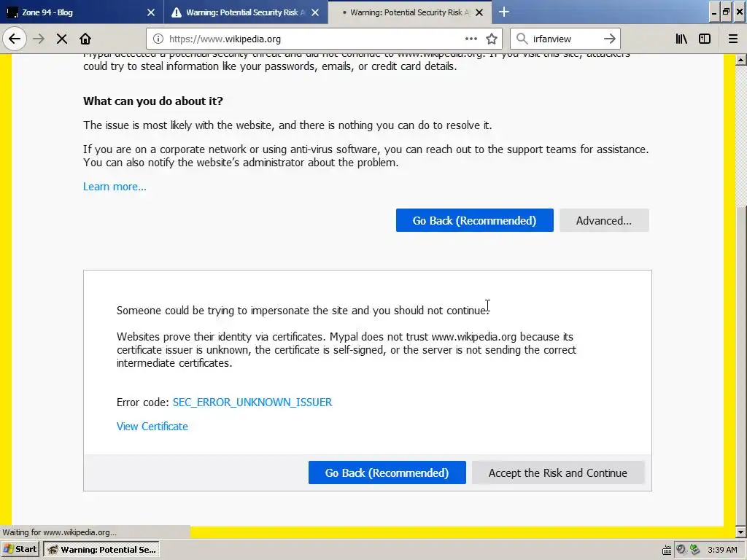Click the forward arrow navigation button
747x560 pixels.
(39, 39)
